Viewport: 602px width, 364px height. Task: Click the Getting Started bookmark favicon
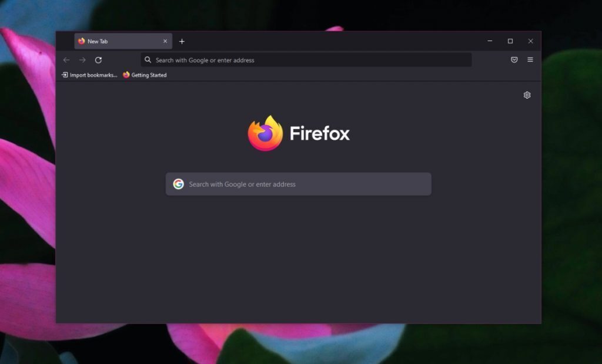(125, 75)
